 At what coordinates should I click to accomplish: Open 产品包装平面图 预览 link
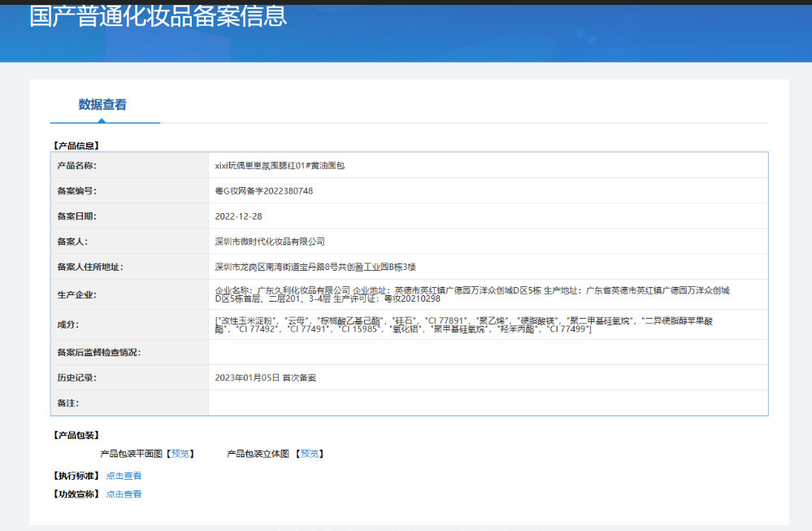click(180, 454)
